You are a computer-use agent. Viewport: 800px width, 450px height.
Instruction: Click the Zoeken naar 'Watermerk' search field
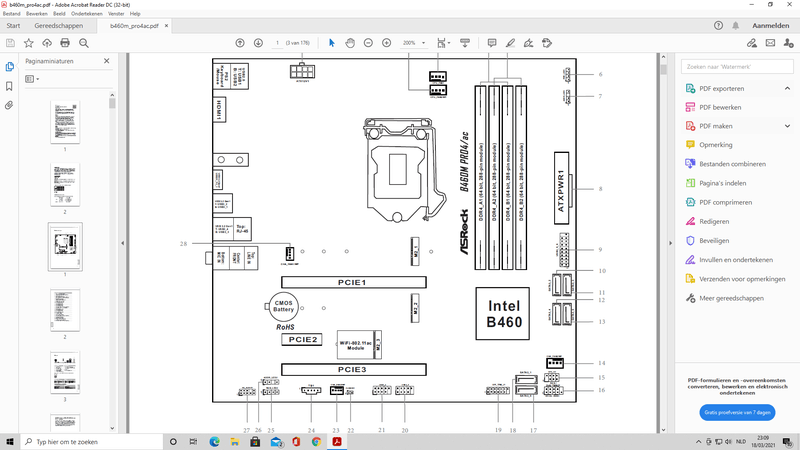737,67
